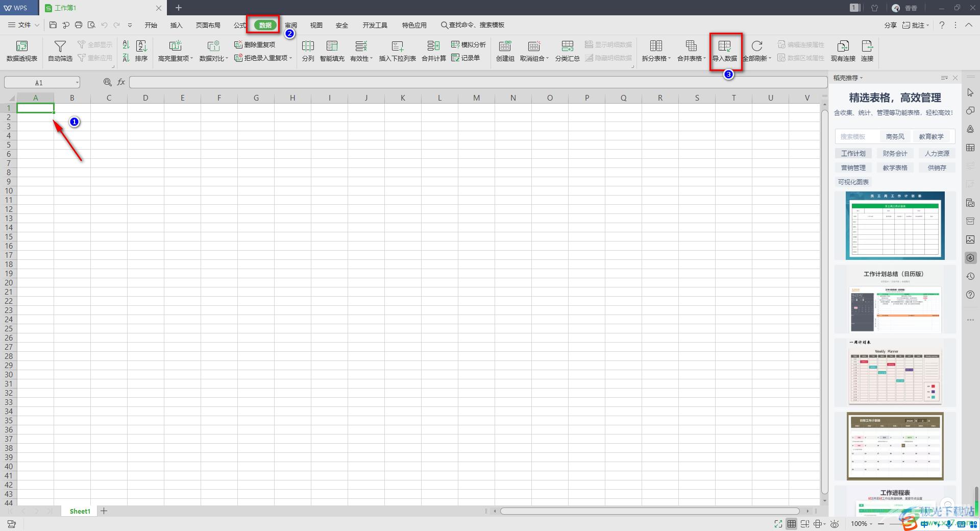Collapse the ribbon with the up chevron
Image resolution: width=980 pixels, height=531 pixels.
coord(968,25)
